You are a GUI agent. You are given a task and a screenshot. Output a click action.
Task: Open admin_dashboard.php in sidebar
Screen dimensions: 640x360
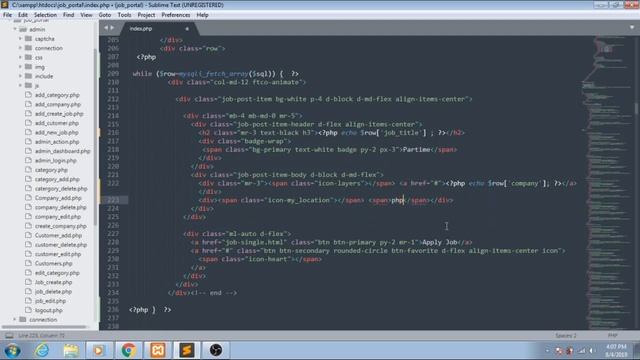coord(62,151)
